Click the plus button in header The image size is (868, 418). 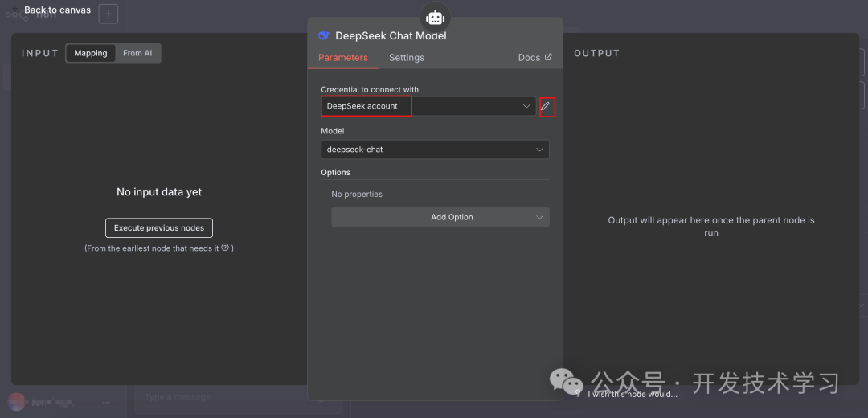click(108, 14)
